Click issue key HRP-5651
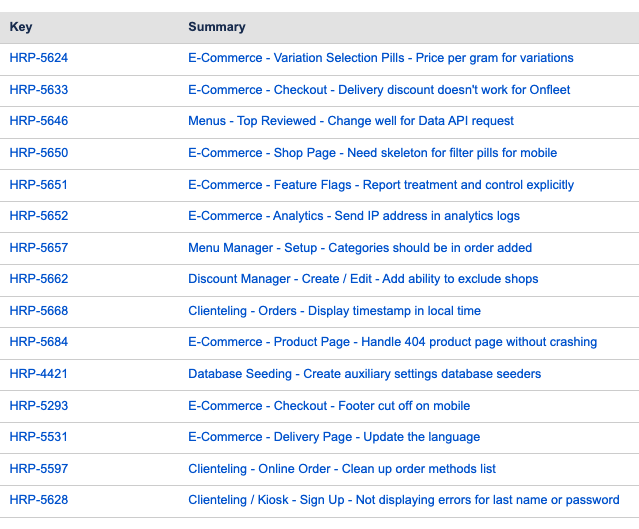This screenshot has height=529, width=639. [x=39, y=185]
